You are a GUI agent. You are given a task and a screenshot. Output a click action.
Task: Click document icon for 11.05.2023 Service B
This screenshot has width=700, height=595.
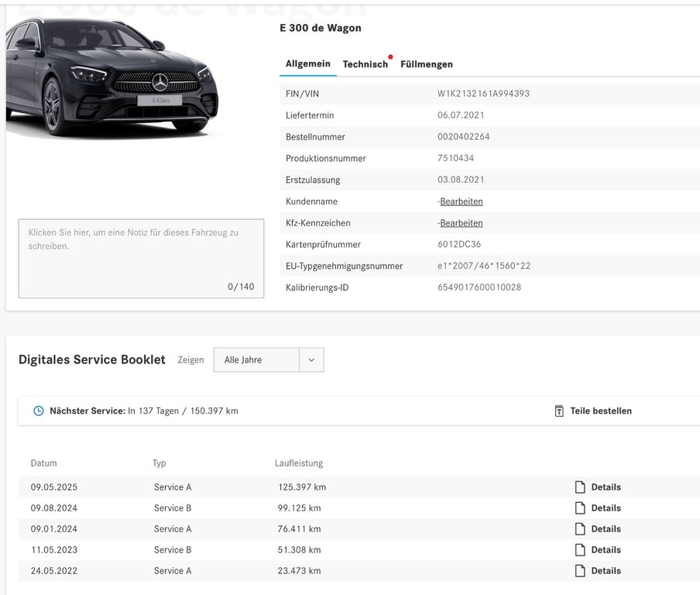(579, 550)
